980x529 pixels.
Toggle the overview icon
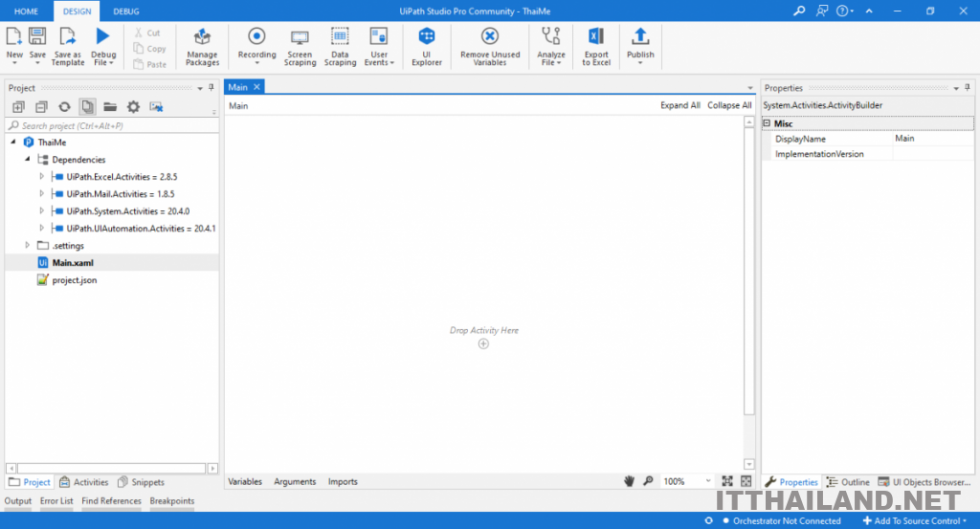[746, 481]
